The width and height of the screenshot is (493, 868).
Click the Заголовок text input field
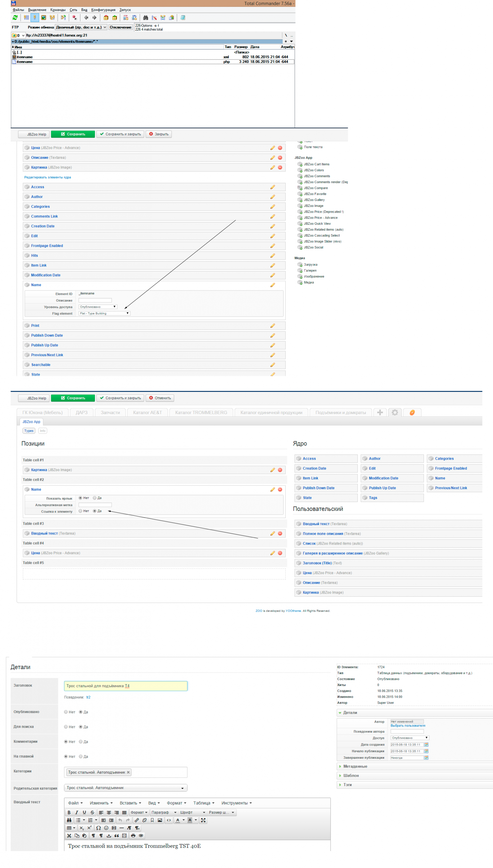[125, 686]
